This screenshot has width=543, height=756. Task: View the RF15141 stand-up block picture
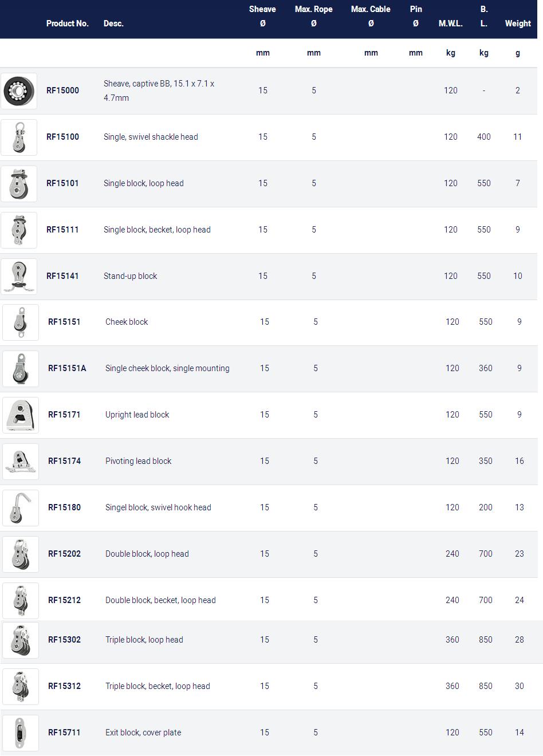coord(19,277)
